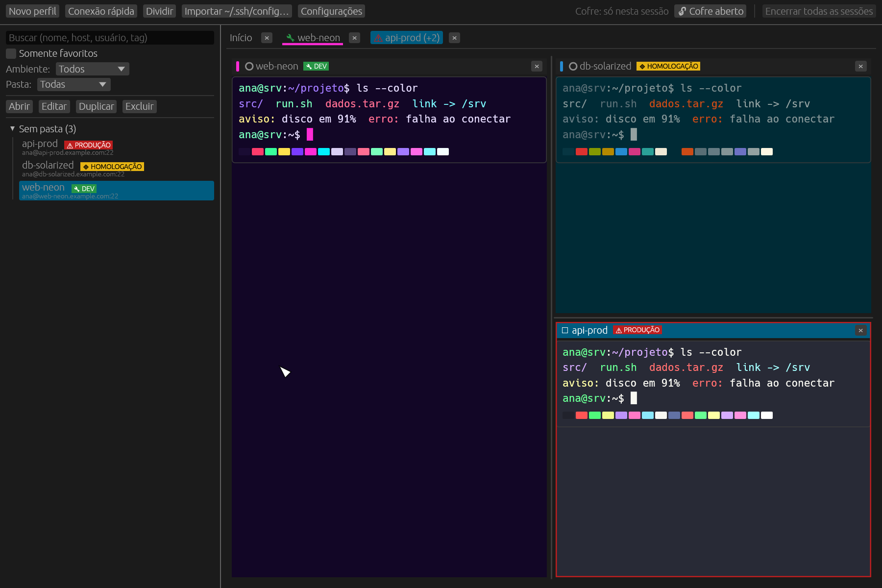
Task: Open Configurações
Action: click(x=331, y=11)
